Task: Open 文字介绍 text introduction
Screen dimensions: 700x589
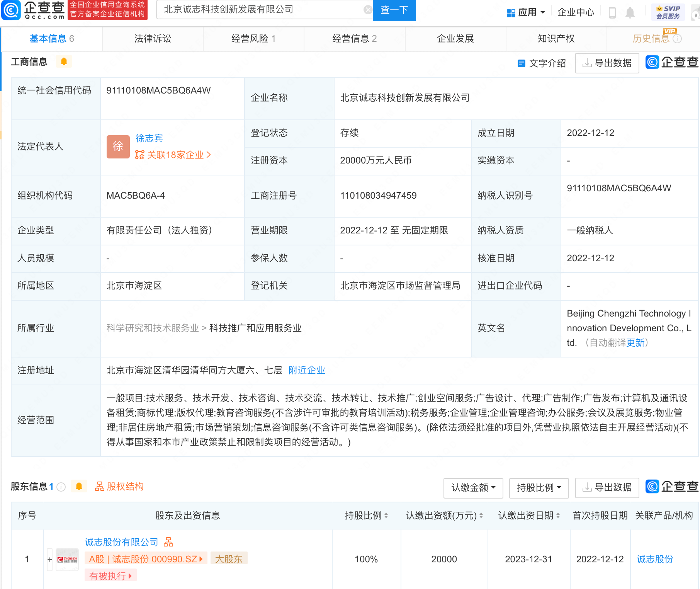Action: click(x=542, y=63)
